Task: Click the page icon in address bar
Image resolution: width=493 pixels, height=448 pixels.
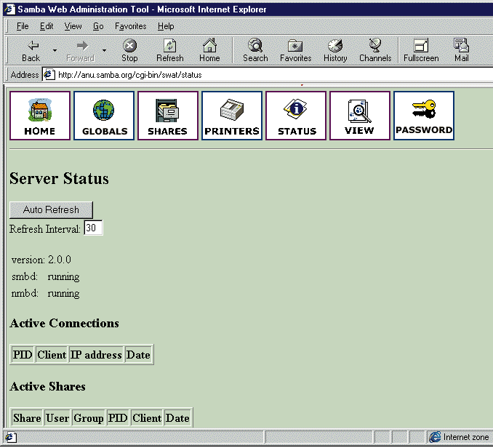Action: pyautogui.click(x=49, y=75)
